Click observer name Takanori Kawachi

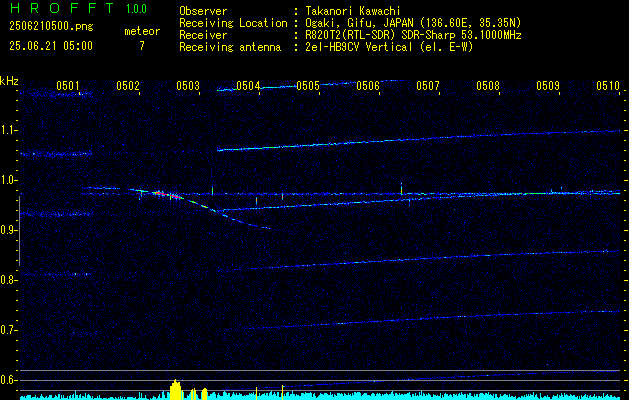(353, 11)
